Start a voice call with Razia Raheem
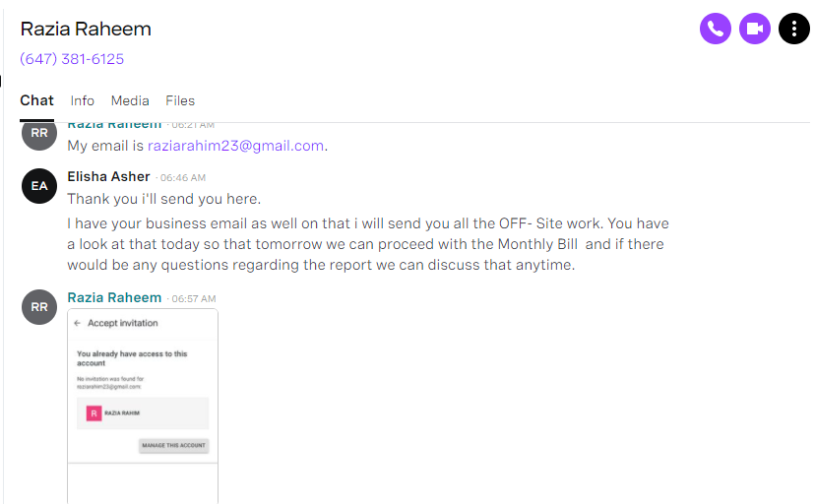815x504 pixels. coord(716,29)
